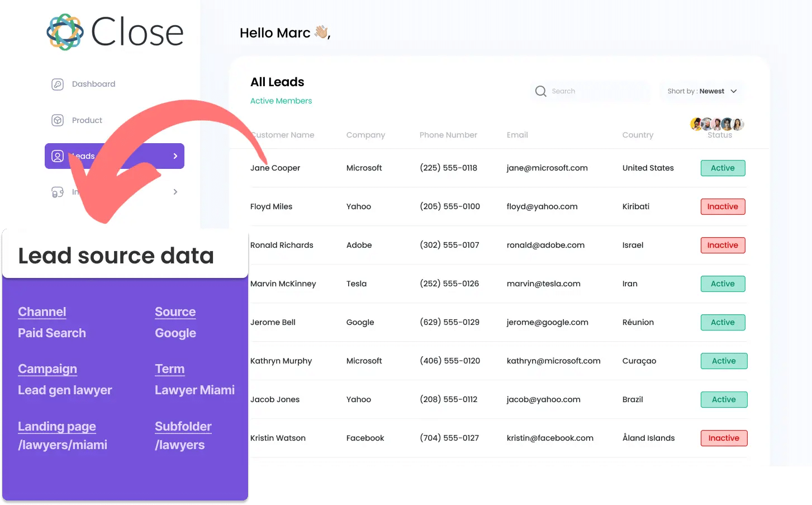Click the Active Members link
Screen dimensions: 812x505
click(x=281, y=101)
